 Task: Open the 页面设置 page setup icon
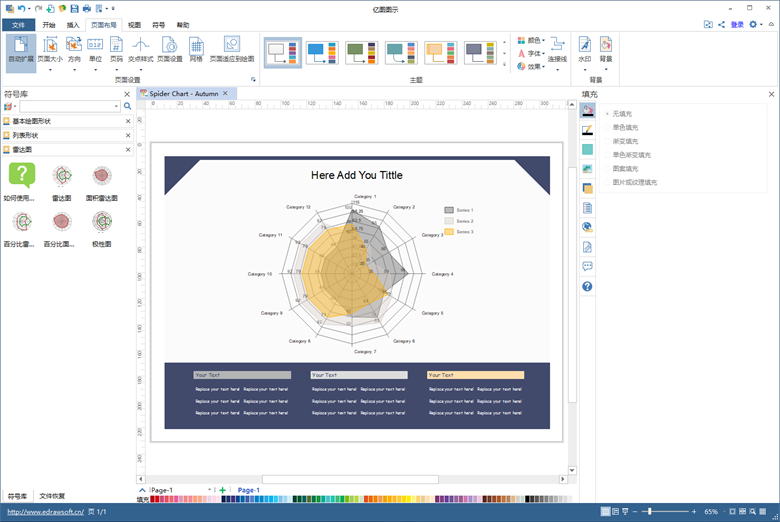169,48
